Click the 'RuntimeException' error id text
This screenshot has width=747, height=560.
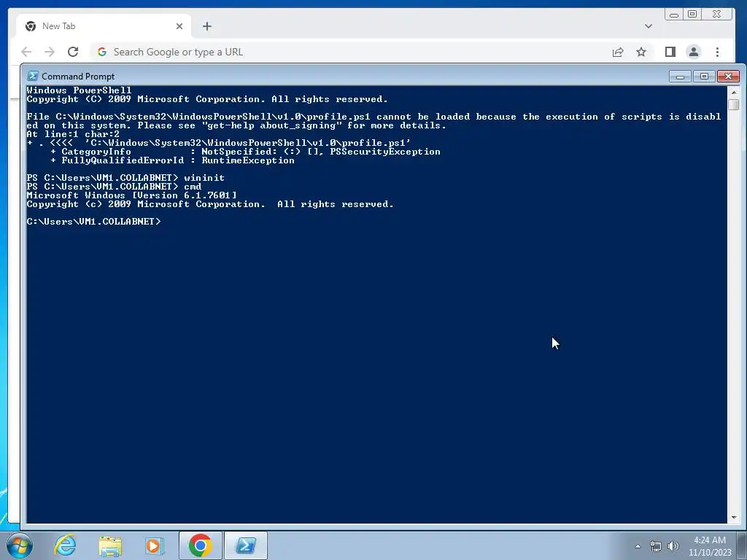click(248, 160)
